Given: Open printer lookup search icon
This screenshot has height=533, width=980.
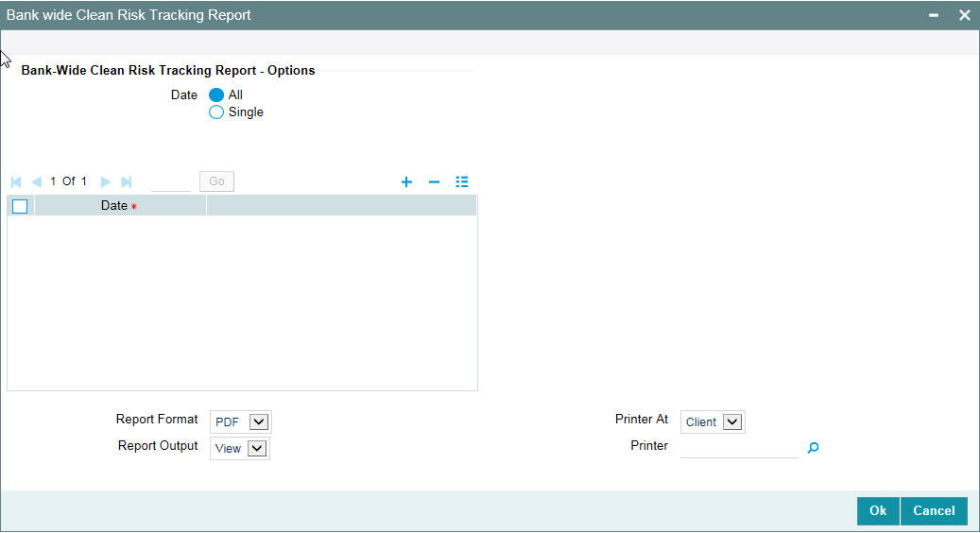Looking at the screenshot, I should 813,447.
